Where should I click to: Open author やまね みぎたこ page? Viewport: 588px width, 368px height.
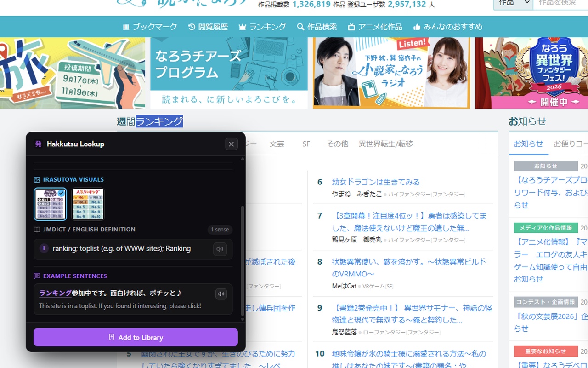coord(356,194)
